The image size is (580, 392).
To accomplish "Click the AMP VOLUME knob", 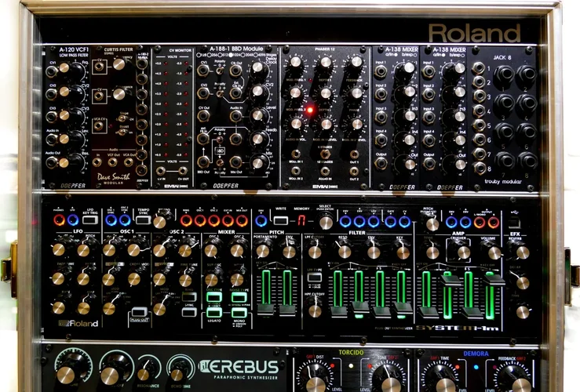I will (x=494, y=253).
